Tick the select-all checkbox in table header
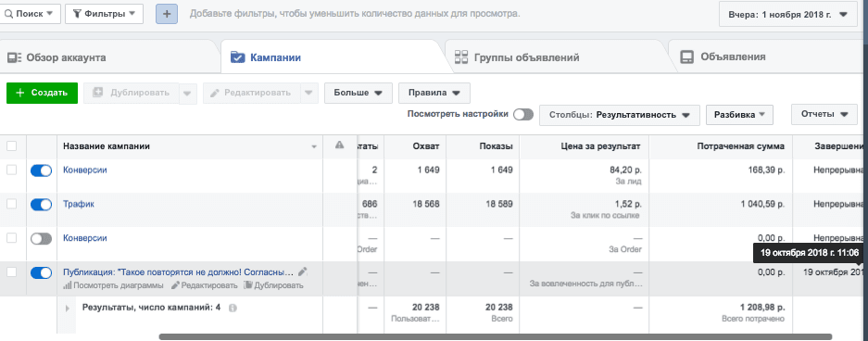Screen dimensions: 868x341 pos(12,146)
